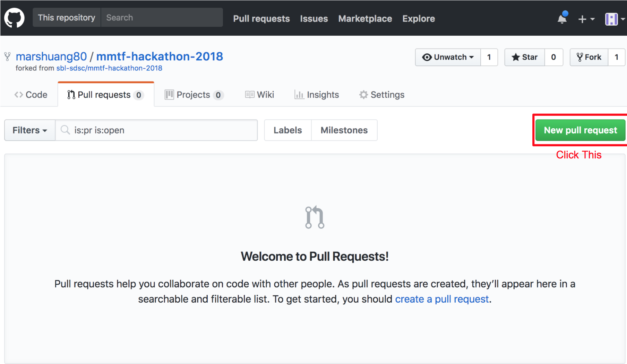Open the Labels list
627x364 pixels.
[288, 130]
